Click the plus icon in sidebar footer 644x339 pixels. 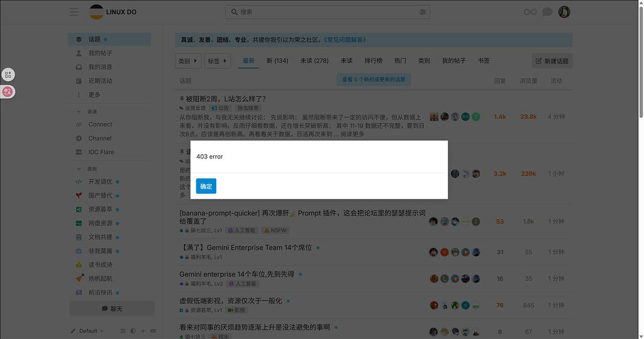click(x=143, y=331)
